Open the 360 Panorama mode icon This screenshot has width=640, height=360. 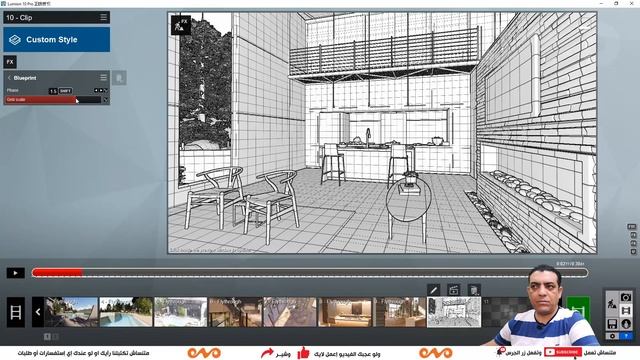[626, 324]
